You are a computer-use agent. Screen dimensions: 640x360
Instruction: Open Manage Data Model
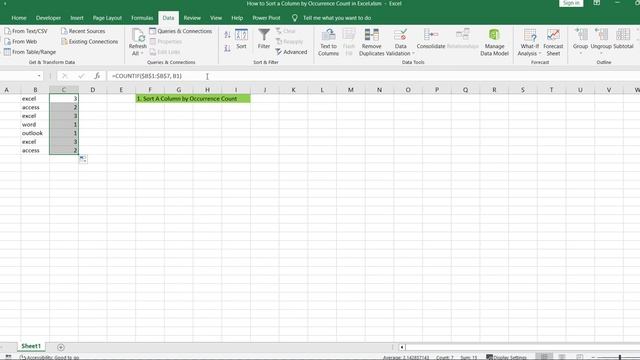click(494, 42)
